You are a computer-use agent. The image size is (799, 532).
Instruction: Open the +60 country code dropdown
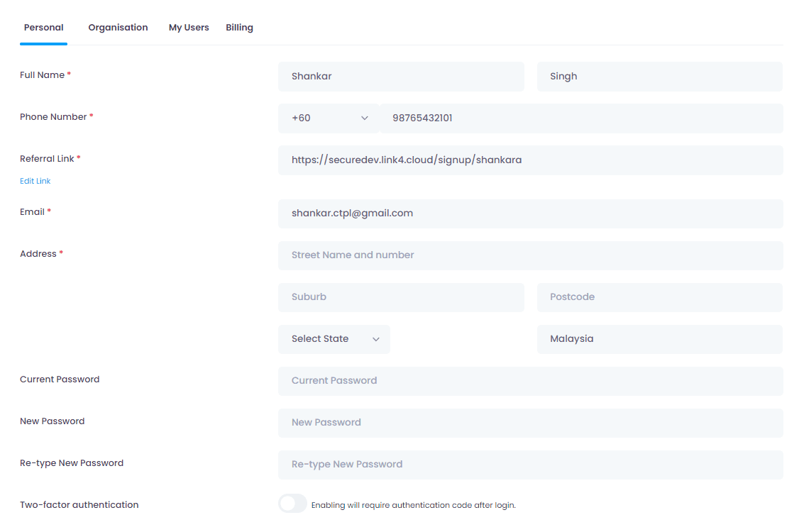329,118
